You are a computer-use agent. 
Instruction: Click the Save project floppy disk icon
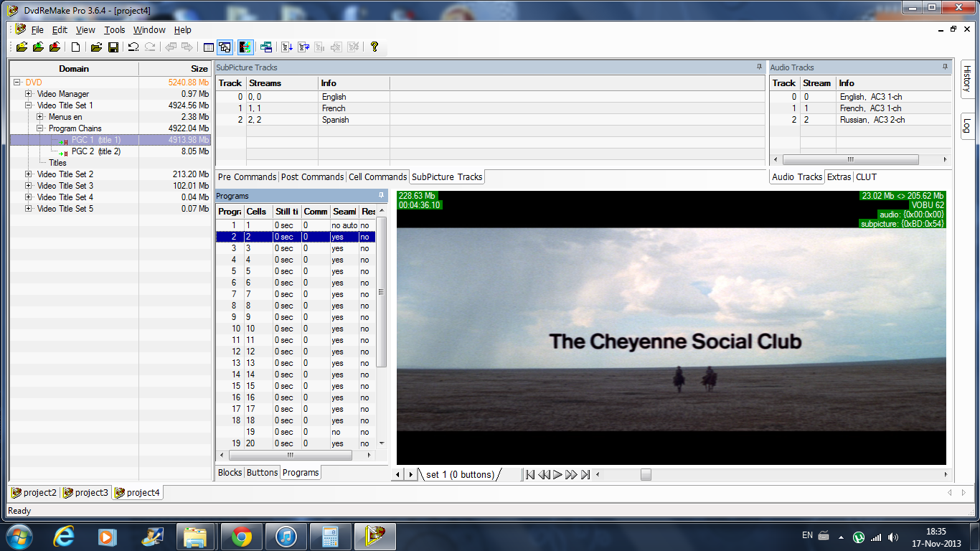pyautogui.click(x=113, y=47)
